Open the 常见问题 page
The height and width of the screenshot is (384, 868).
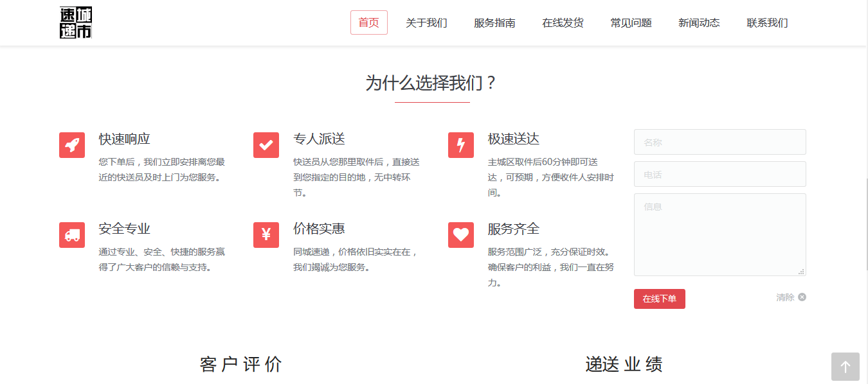click(631, 22)
